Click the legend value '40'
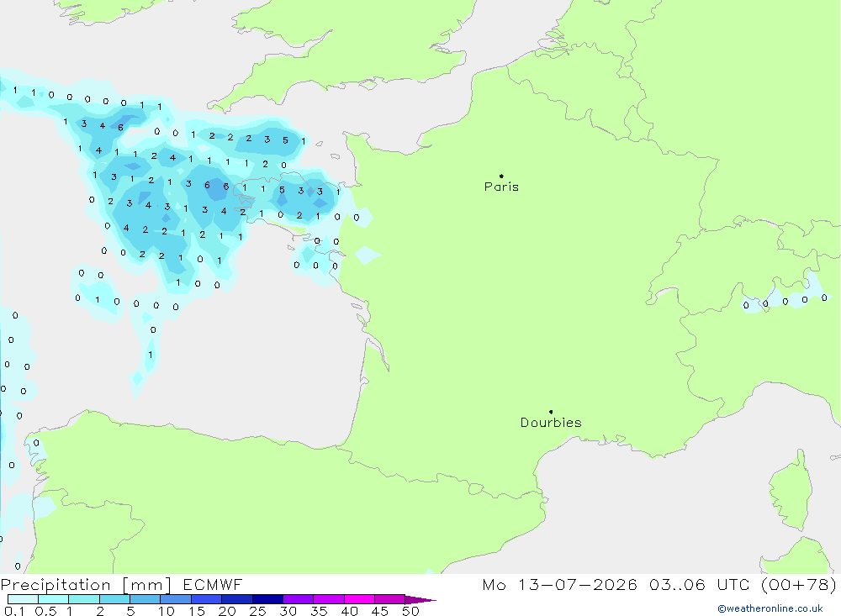This screenshot has height=616, width=841. coord(350,611)
